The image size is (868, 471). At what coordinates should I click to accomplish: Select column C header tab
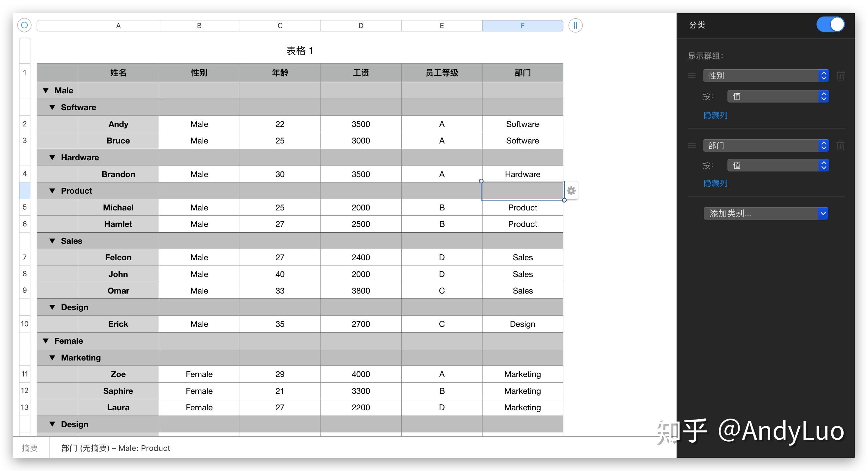(280, 26)
